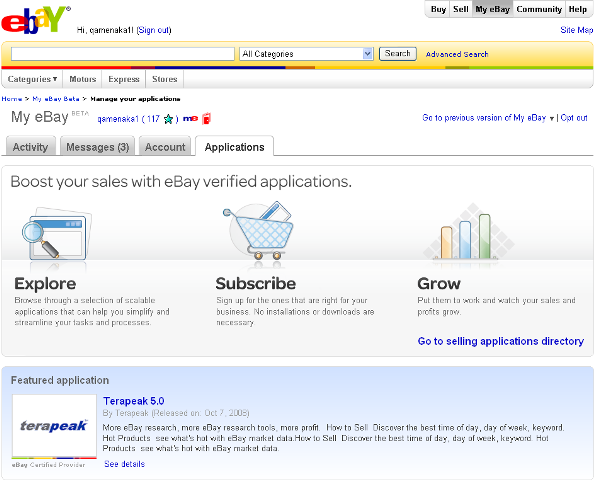Viewport: 597px width, 480px height.
Task: Click the Grow heading
Action: (439, 284)
